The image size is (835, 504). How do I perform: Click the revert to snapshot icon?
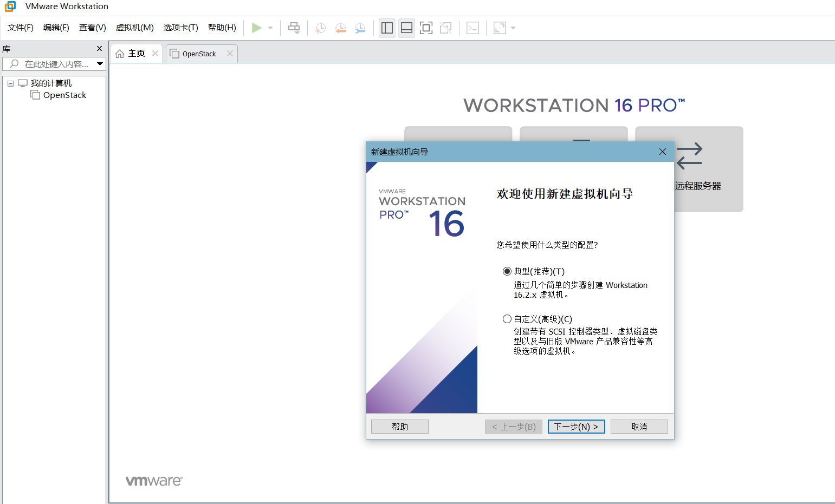pos(340,28)
